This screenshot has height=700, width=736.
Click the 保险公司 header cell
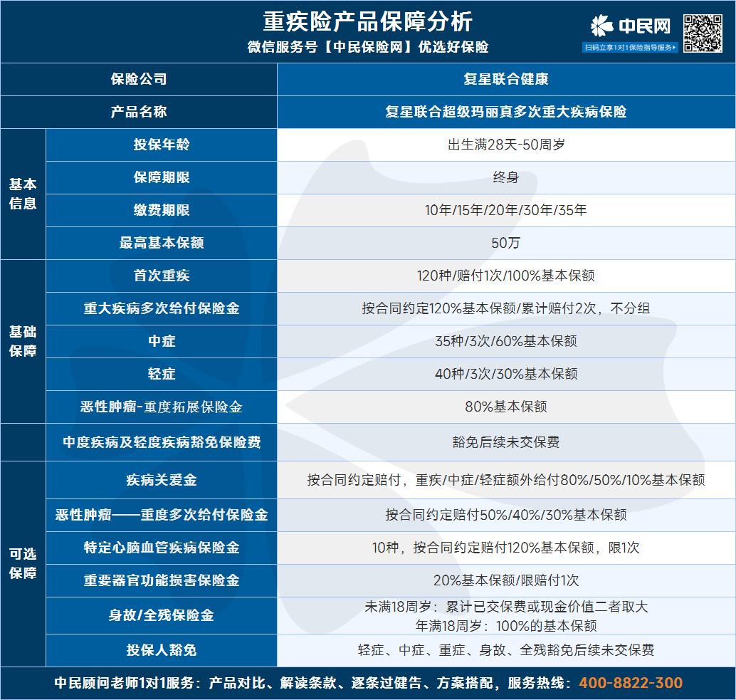(x=139, y=79)
